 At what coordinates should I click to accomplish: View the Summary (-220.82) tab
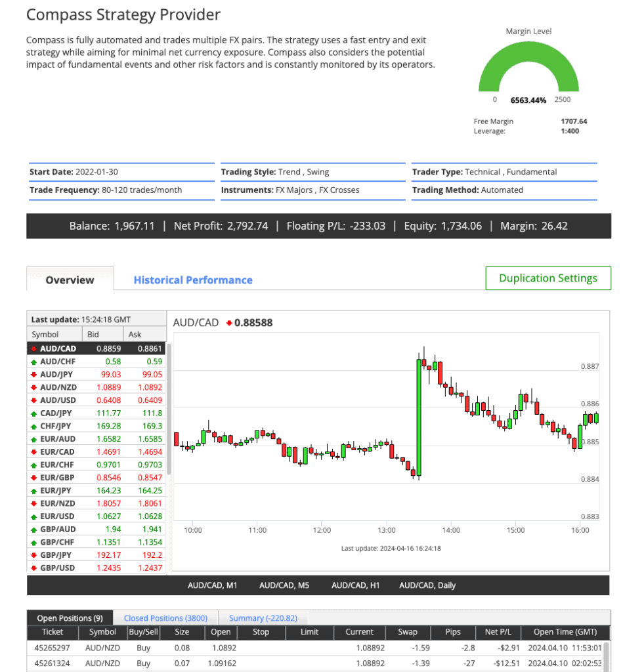click(263, 618)
